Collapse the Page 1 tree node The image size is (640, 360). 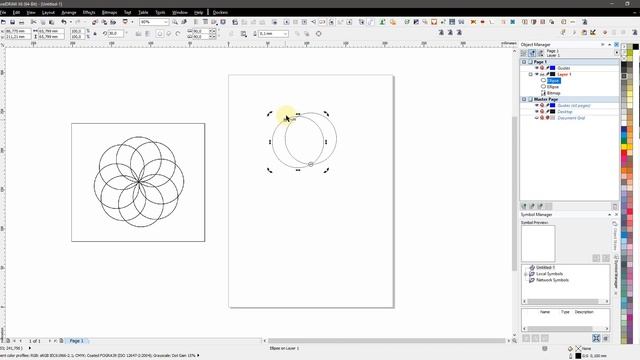coord(524,62)
